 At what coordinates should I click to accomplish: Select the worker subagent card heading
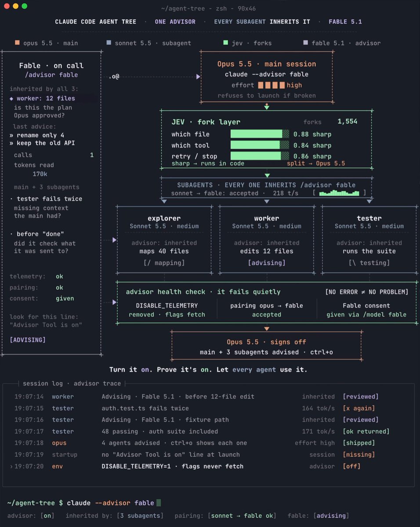point(266,218)
